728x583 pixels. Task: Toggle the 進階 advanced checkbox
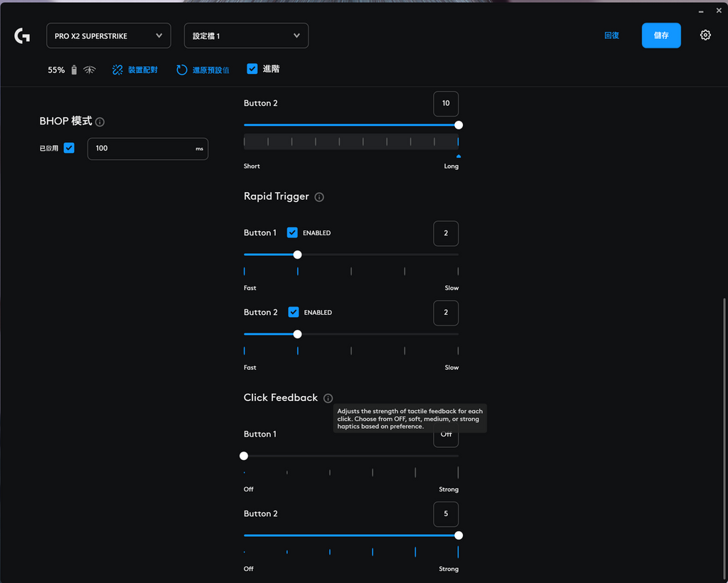[252, 69]
